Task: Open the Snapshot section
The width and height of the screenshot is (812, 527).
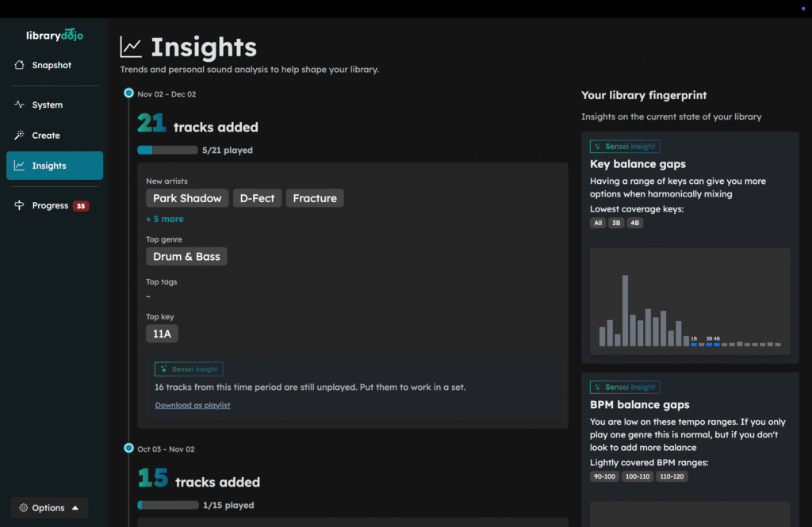Action: pyautogui.click(x=52, y=65)
